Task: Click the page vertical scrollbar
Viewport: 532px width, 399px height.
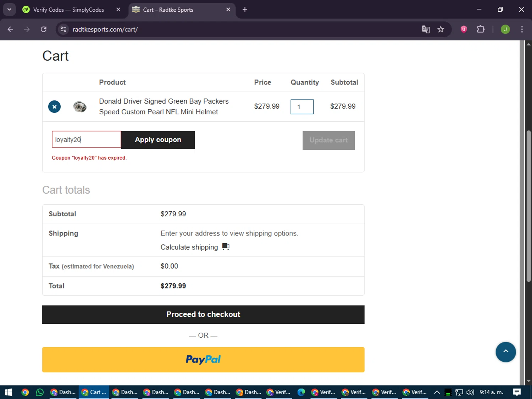Action: point(528,206)
